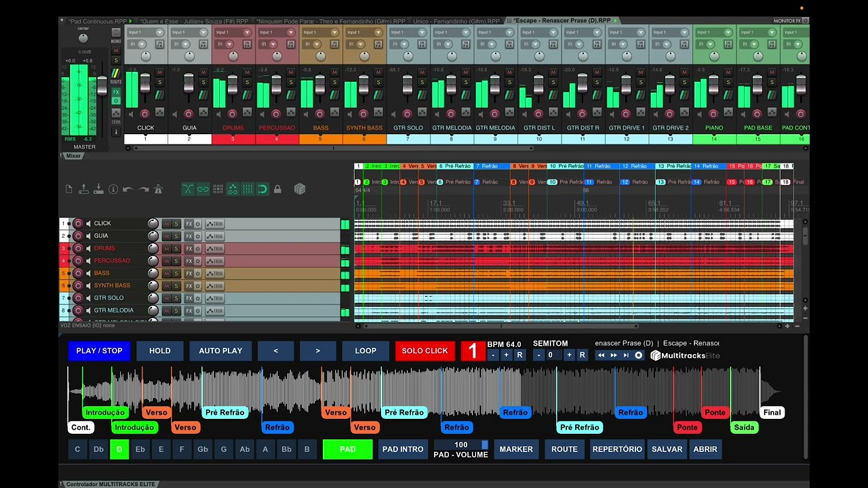Click the save project download-arrow icon
This screenshot has height=488, width=868.
coord(98,190)
